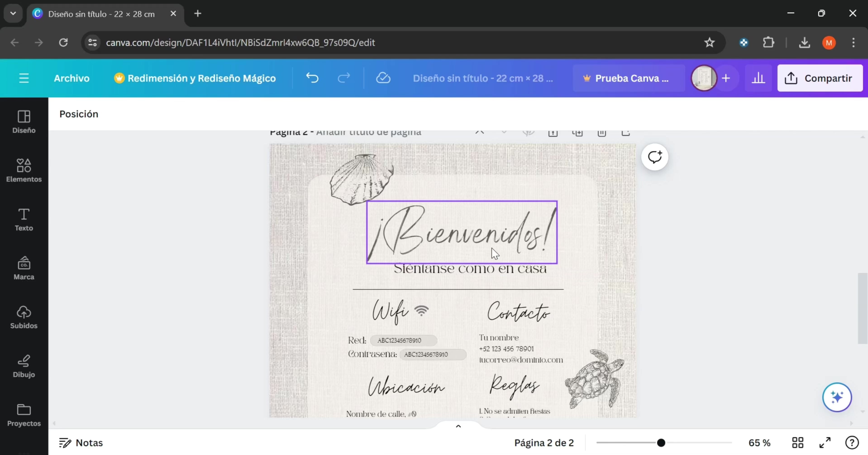
Task: Open the analytics bar chart icon
Action: coord(758,78)
